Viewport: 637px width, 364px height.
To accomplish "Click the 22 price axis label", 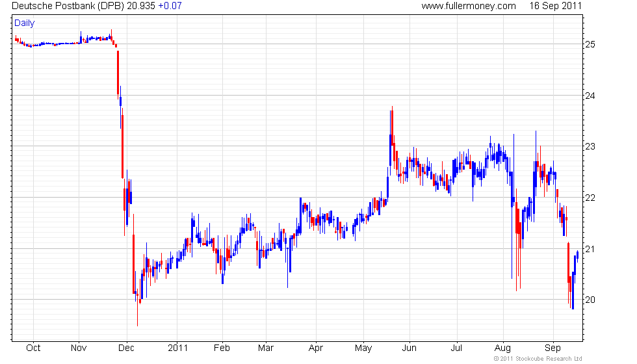I will pos(590,198).
